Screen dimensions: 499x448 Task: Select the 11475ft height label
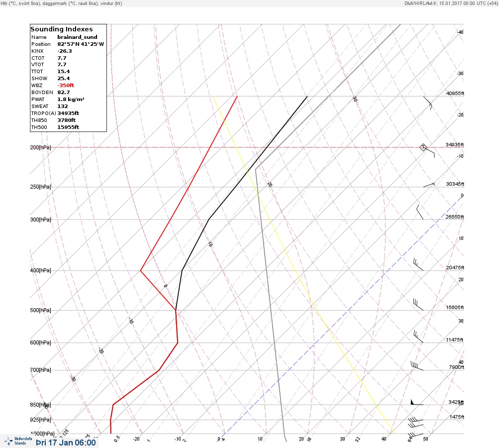point(454,340)
